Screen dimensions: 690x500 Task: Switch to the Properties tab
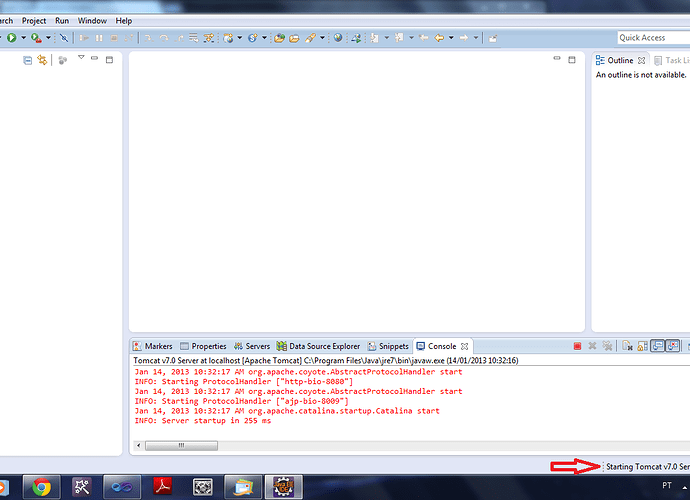coord(203,346)
